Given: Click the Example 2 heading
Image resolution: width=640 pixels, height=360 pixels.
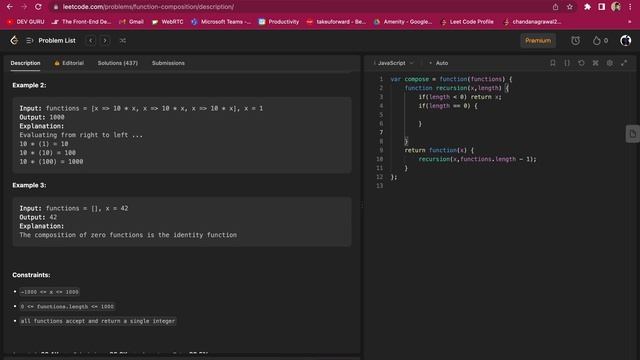Looking at the screenshot, I should click(x=29, y=85).
